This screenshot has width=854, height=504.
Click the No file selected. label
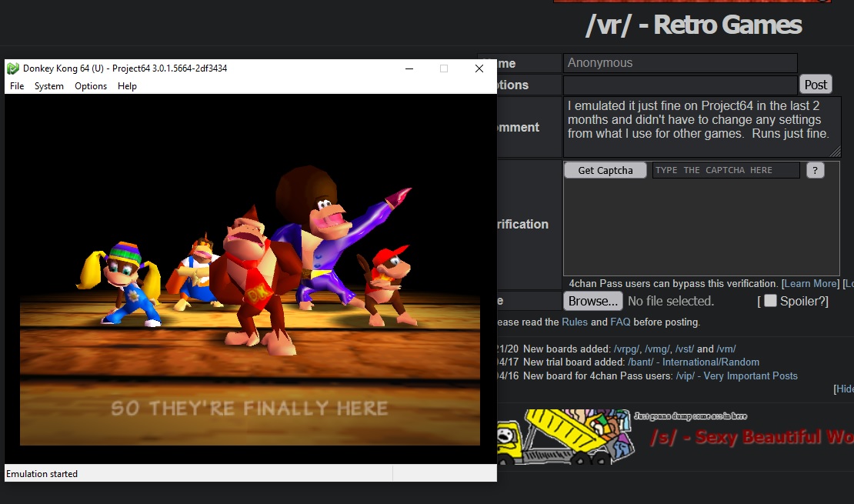[x=670, y=301]
